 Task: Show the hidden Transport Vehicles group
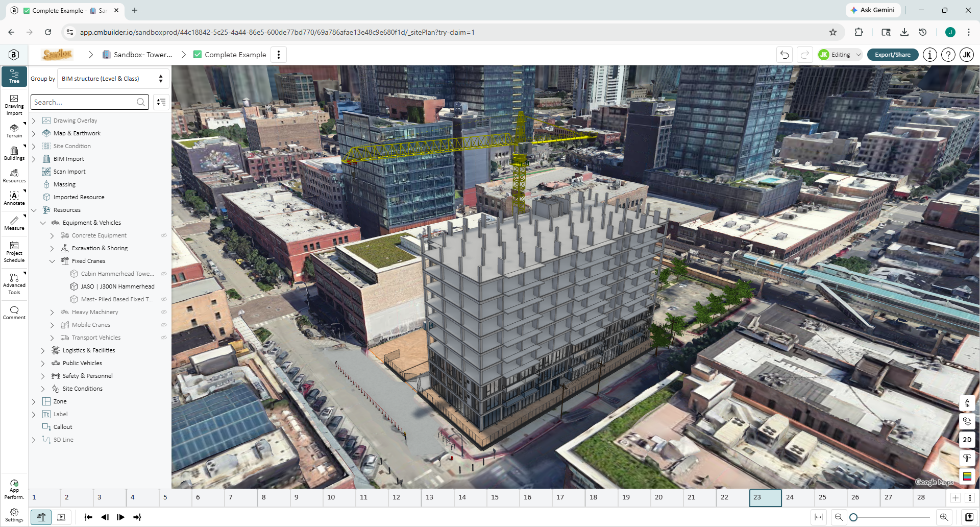[164, 338]
